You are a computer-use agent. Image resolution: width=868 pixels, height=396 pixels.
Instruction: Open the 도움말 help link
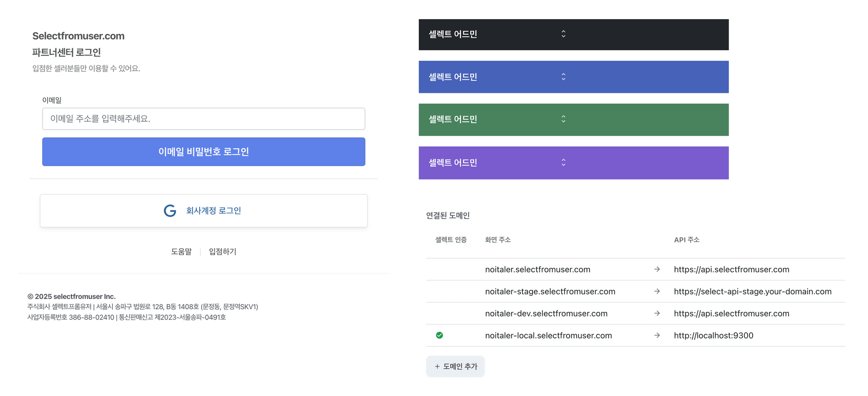[x=181, y=252]
